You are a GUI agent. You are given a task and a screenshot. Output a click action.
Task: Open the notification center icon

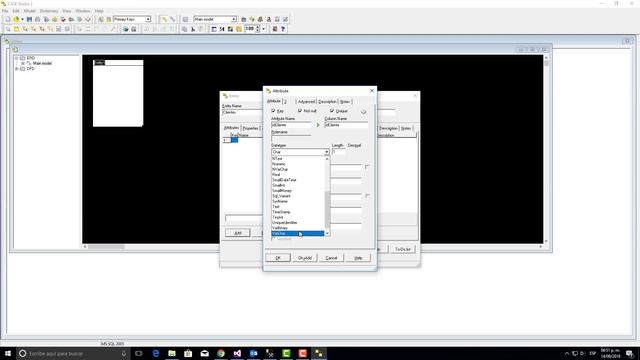(630, 353)
